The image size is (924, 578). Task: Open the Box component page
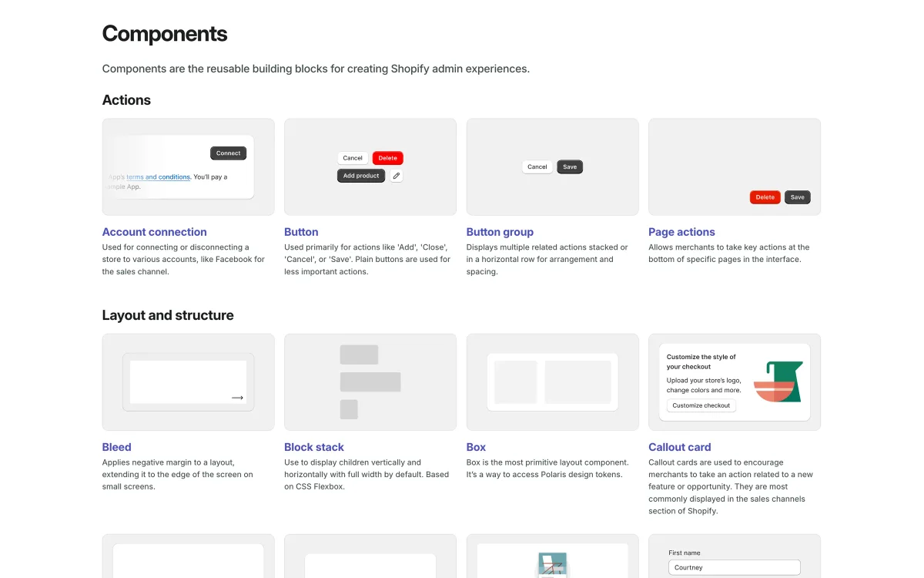tap(476, 447)
